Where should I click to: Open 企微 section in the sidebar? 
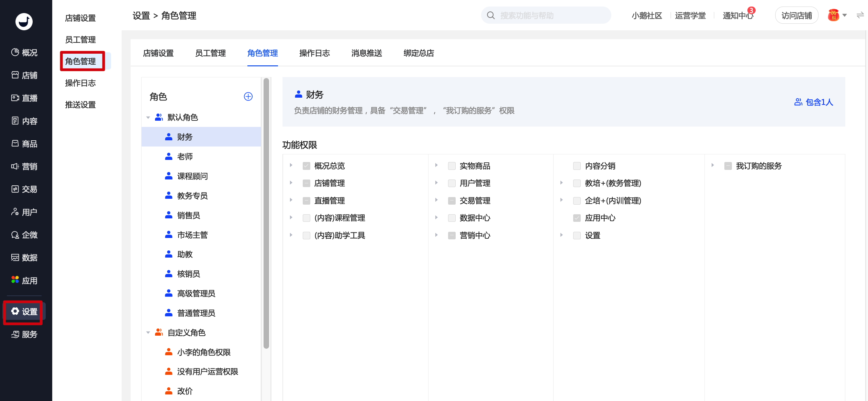[x=24, y=235]
